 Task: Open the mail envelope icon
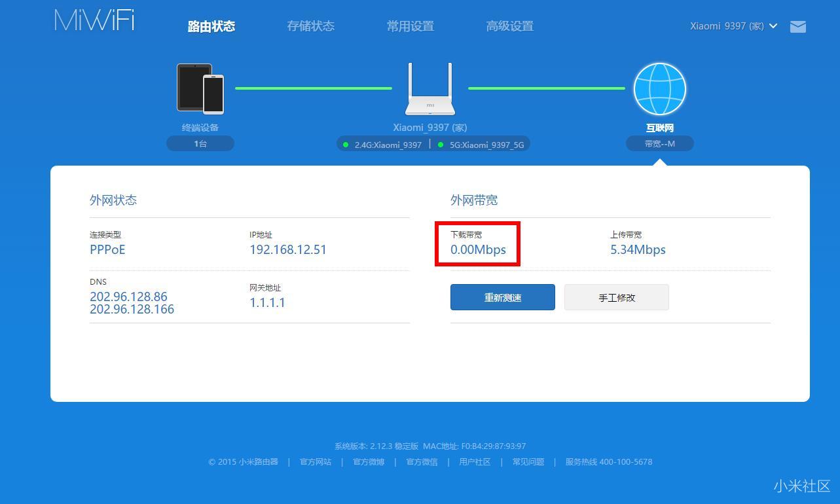[797, 26]
